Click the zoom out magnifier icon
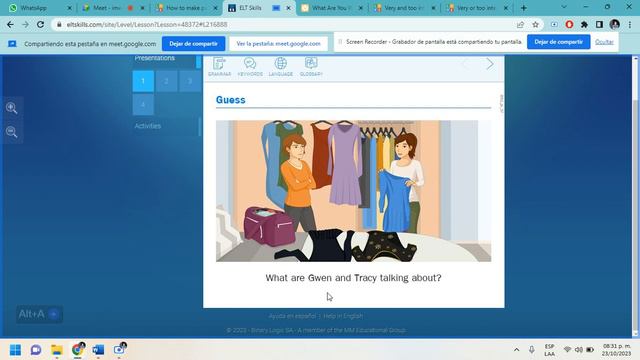640x360 pixels. click(11, 131)
